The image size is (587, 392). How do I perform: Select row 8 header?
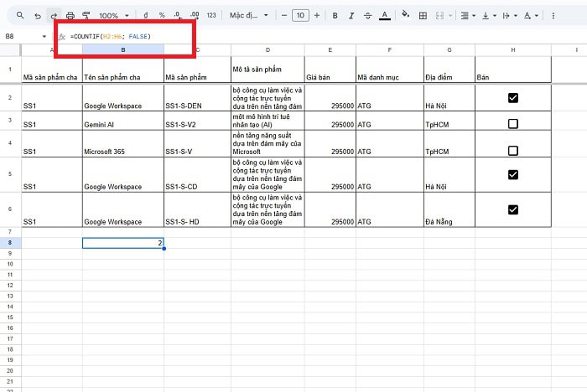pyautogui.click(x=10, y=243)
